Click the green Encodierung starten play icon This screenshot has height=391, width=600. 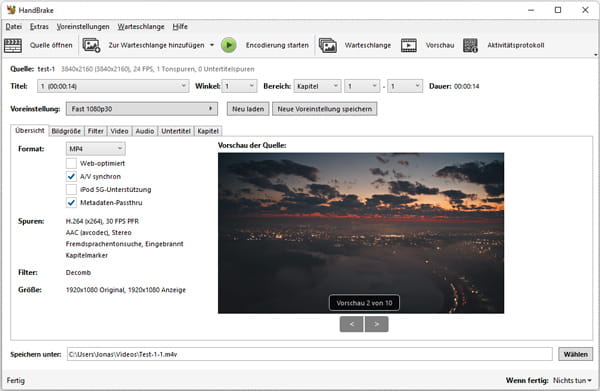click(x=229, y=45)
